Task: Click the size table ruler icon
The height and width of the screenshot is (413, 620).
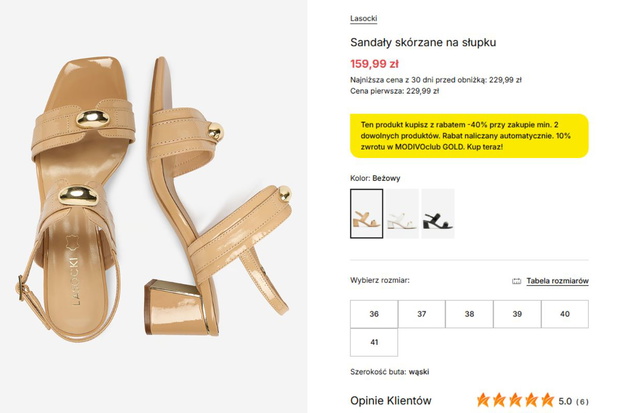Action: [516, 281]
